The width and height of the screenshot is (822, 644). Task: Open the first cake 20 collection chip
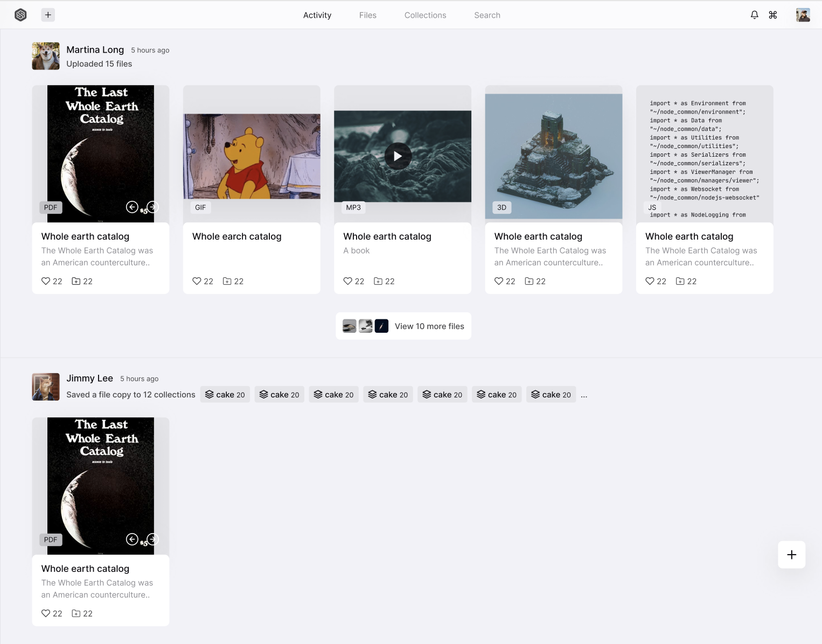tap(225, 395)
